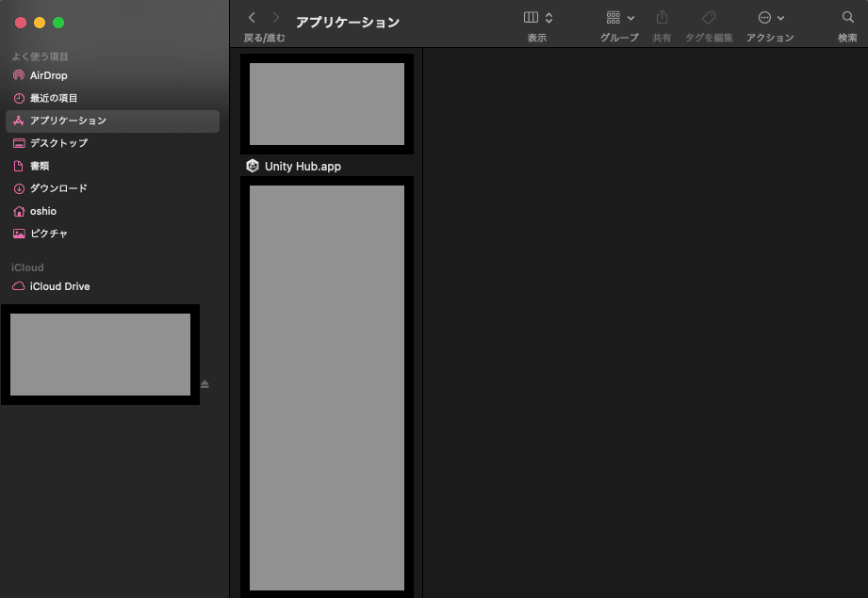This screenshot has width=868, height=598.
Task: Open iCloud Drive in the sidebar
Action: pyautogui.click(x=112, y=286)
